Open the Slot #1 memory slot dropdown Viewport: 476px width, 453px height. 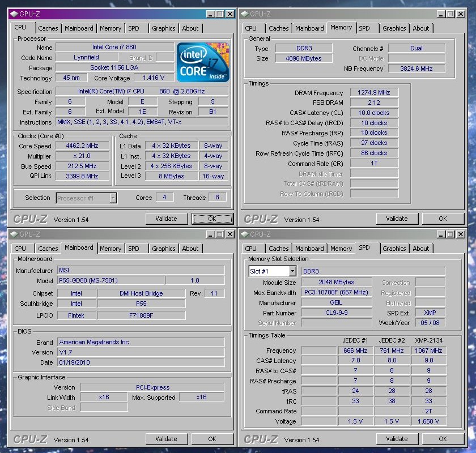[292, 271]
